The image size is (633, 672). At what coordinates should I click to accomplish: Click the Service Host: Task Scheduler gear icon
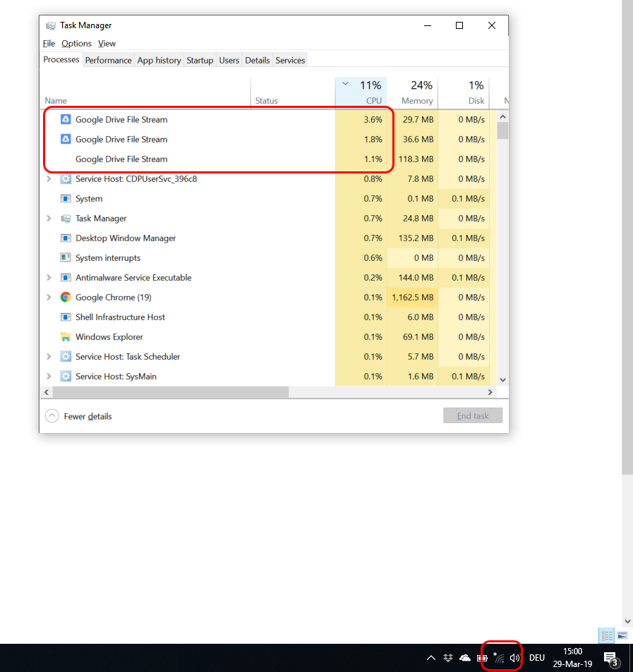pos(66,357)
